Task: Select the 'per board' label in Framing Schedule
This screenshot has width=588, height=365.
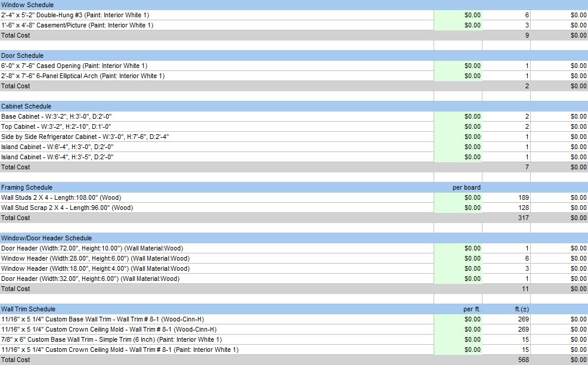Action: (x=466, y=187)
